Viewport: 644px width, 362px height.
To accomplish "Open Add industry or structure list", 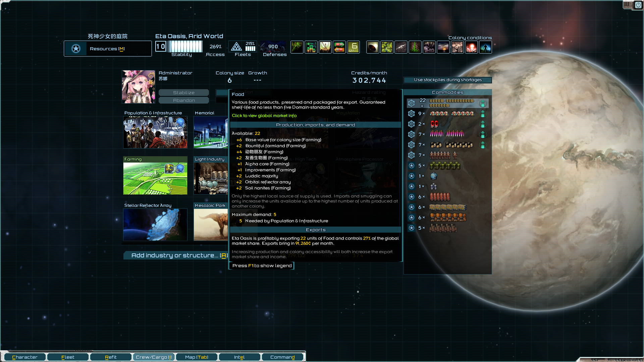I will [174, 255].
